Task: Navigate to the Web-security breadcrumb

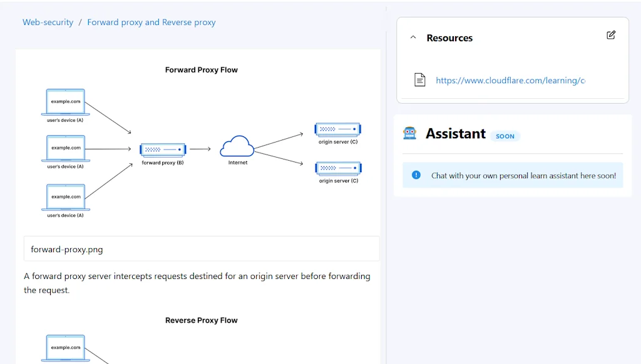Action: [x=48, y=22]
